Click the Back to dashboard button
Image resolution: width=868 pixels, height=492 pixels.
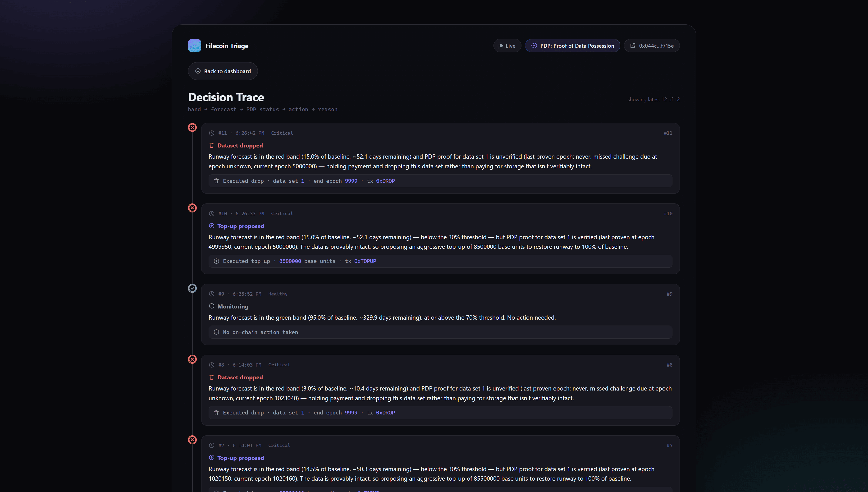[223, 71]
